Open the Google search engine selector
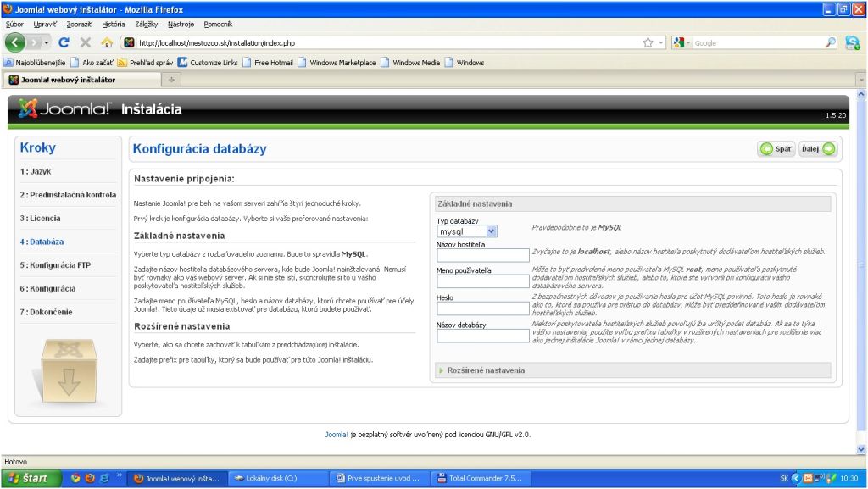This screenshot has height=489, width=868. (682, 42)
